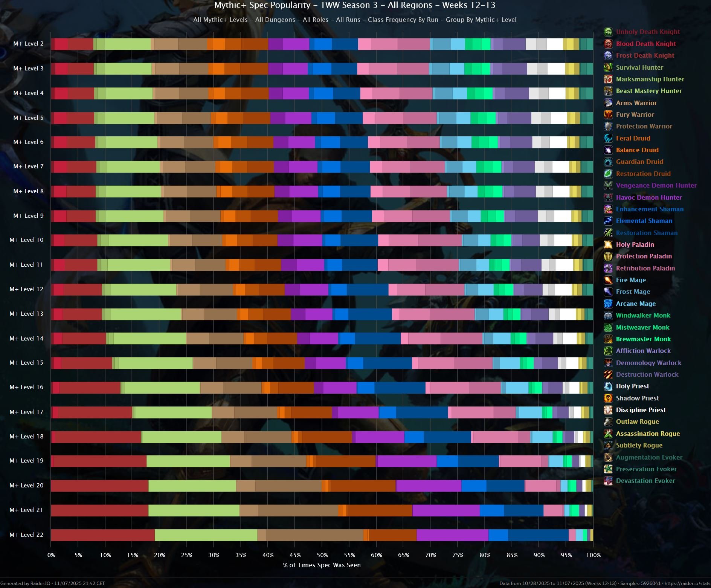Click dark red Blood Death Knight segment in Level 22 bar

[x=102, y=535]
